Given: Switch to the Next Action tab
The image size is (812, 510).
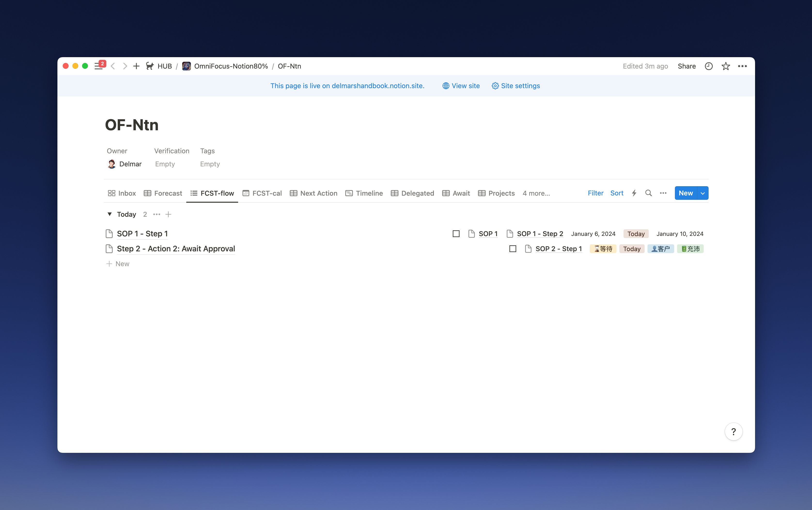Looking at the screenshot, I should point(314,193).
